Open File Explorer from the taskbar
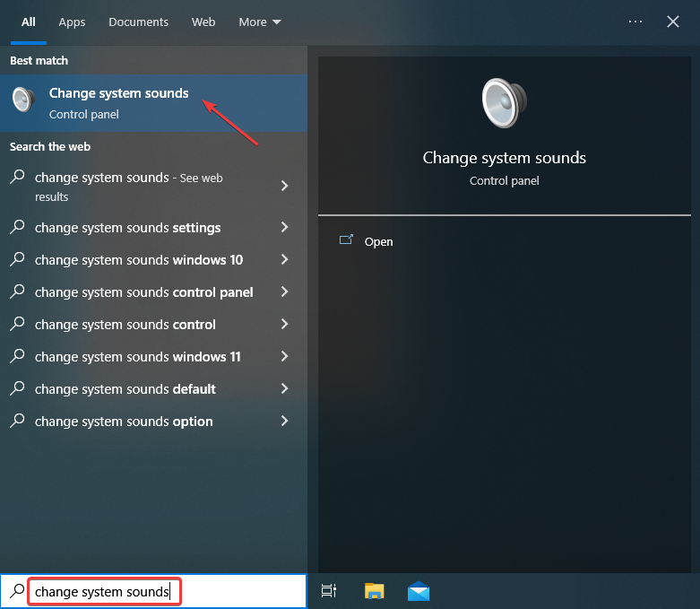This screenshot has width=700, height=609. 374,591
